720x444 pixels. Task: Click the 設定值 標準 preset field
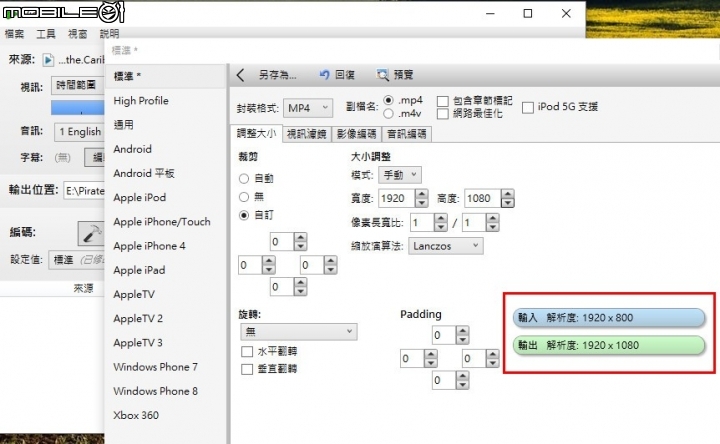click(x=77, y=260)
